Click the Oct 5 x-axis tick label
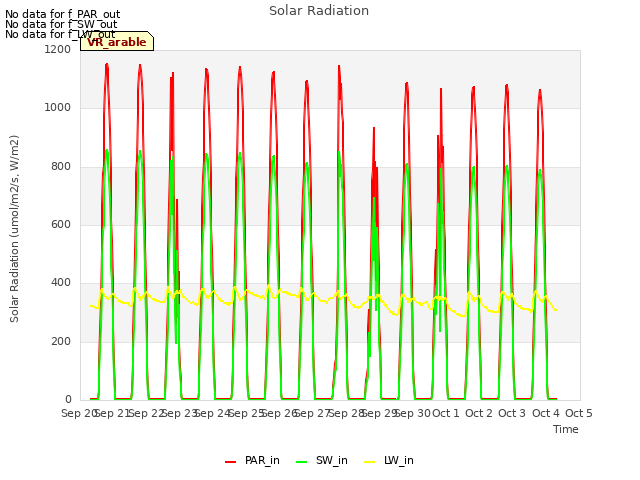This screenshot has height=480, width=640. (x=579, y=413)
